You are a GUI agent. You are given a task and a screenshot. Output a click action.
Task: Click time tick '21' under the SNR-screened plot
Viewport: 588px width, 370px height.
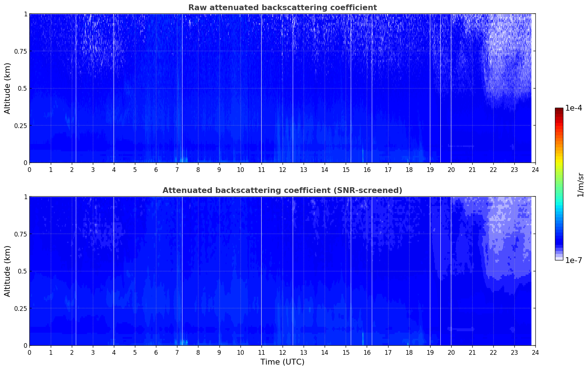pyautogui.click(x=472, y=352)
